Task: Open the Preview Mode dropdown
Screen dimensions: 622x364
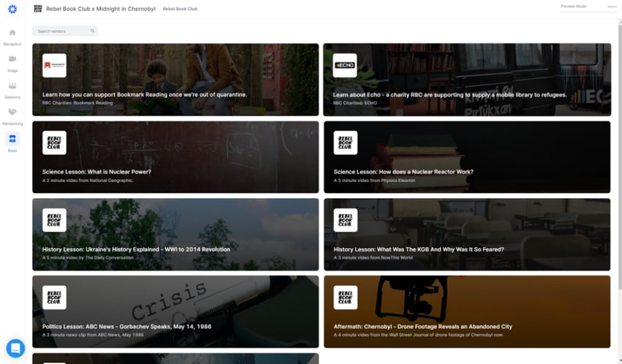Action: [x=588, y=7]
